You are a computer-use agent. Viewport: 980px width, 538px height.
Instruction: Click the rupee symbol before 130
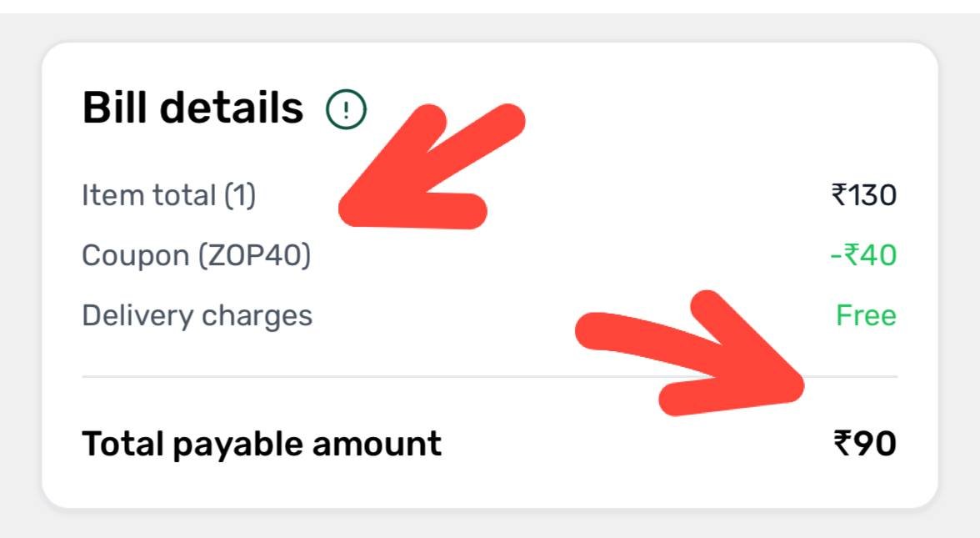(x=838, y=194)
